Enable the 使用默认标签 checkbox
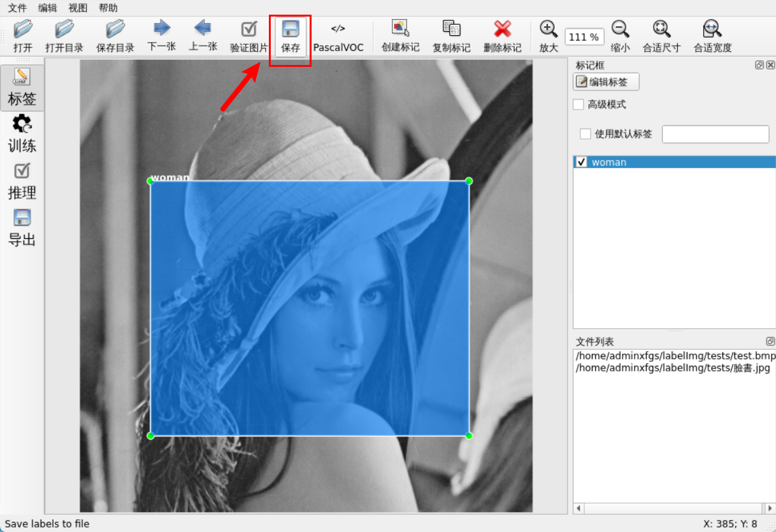The image size is (776, 532). (586, 134)
